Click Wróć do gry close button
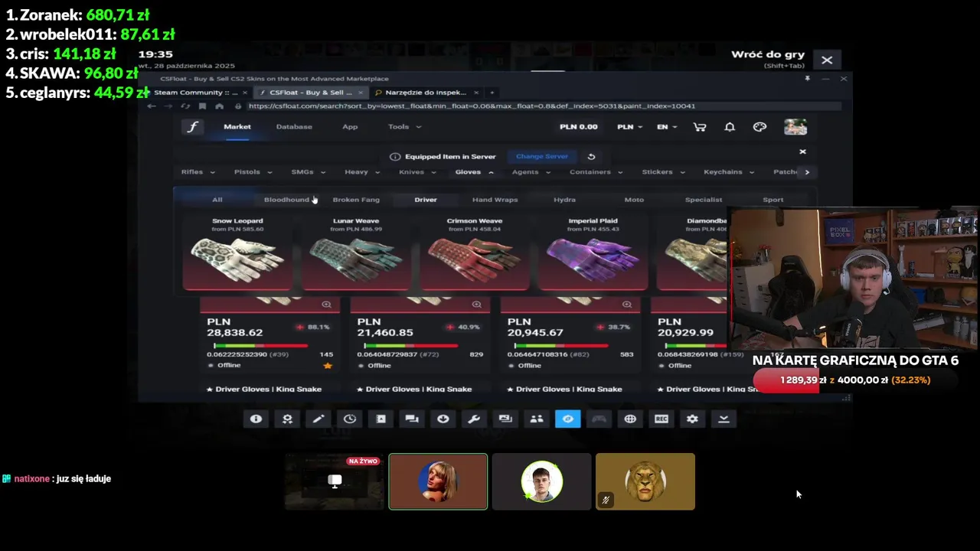 point(827,60)
